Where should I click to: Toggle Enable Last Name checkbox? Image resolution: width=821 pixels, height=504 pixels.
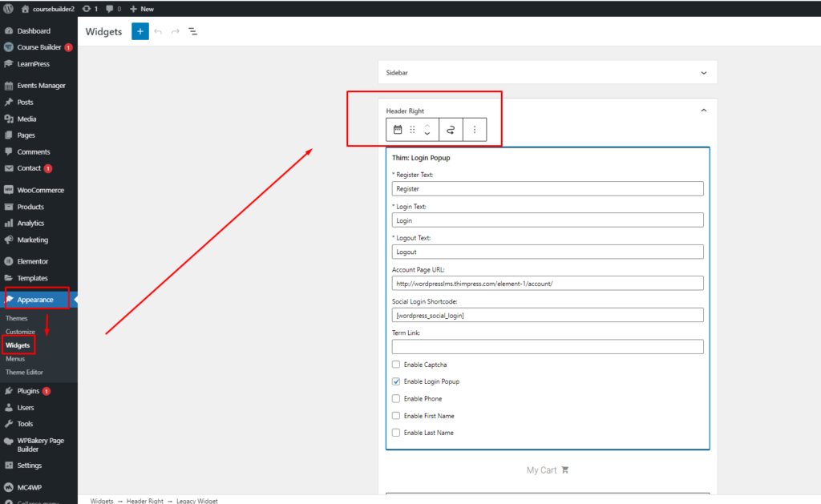(x=396, y=433)
